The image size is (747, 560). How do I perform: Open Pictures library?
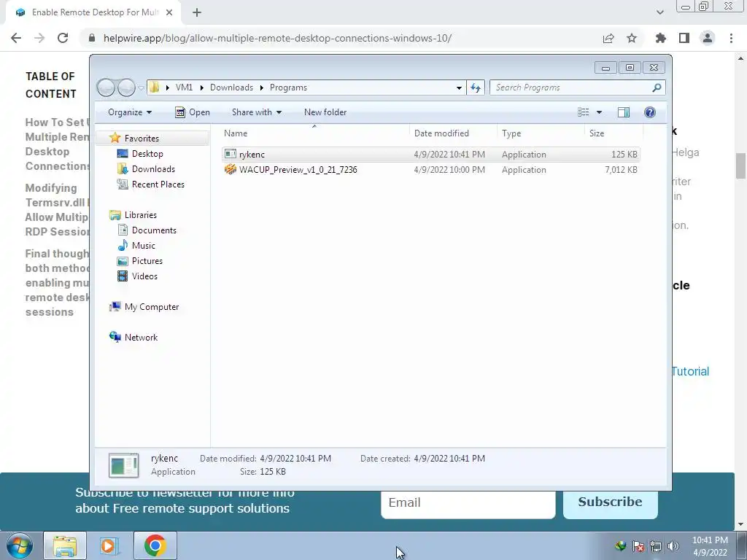tap(147, 261)
